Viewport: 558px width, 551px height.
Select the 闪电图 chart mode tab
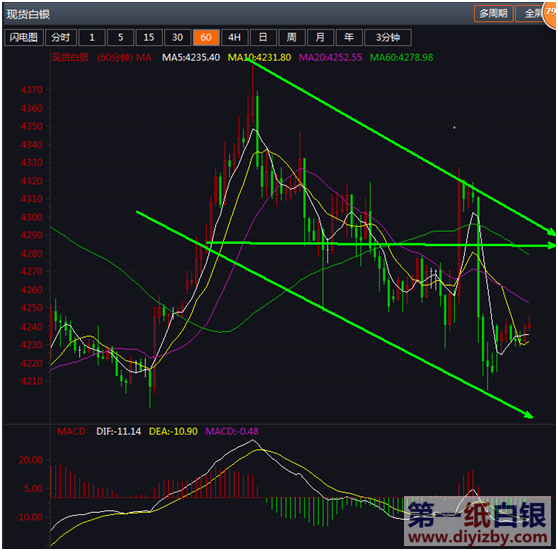point(24,37)
